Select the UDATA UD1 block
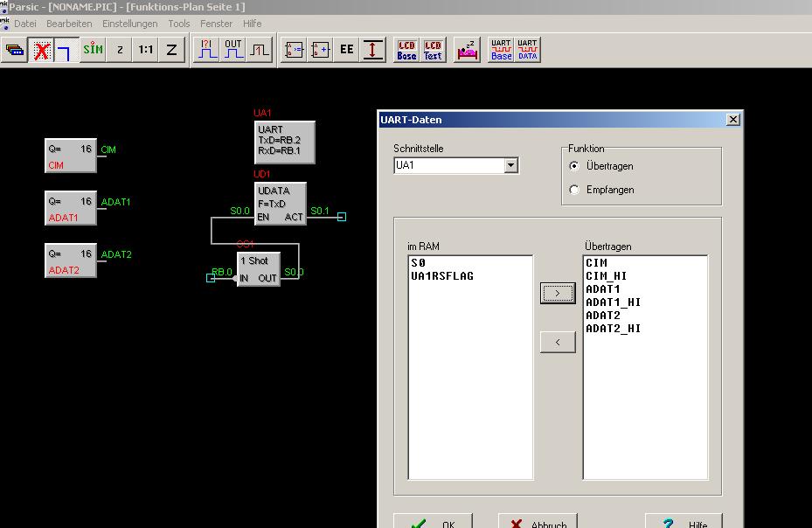 (281, 204)
